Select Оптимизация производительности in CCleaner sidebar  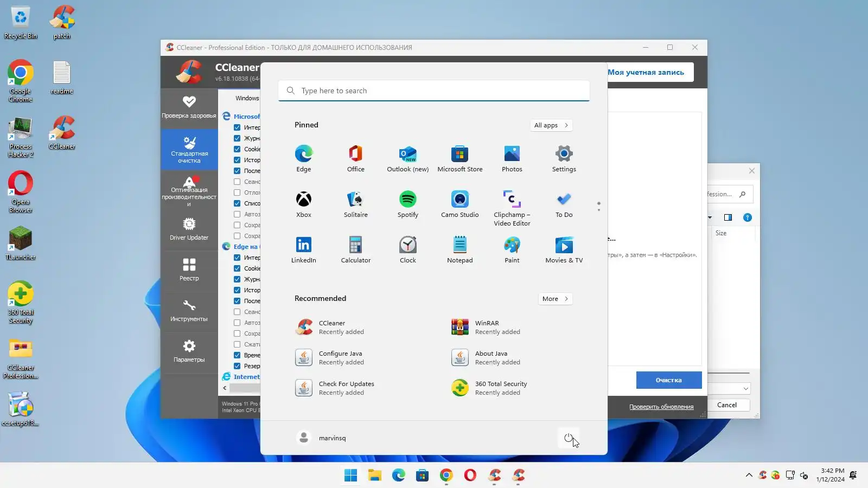click(x=189, y=190)
